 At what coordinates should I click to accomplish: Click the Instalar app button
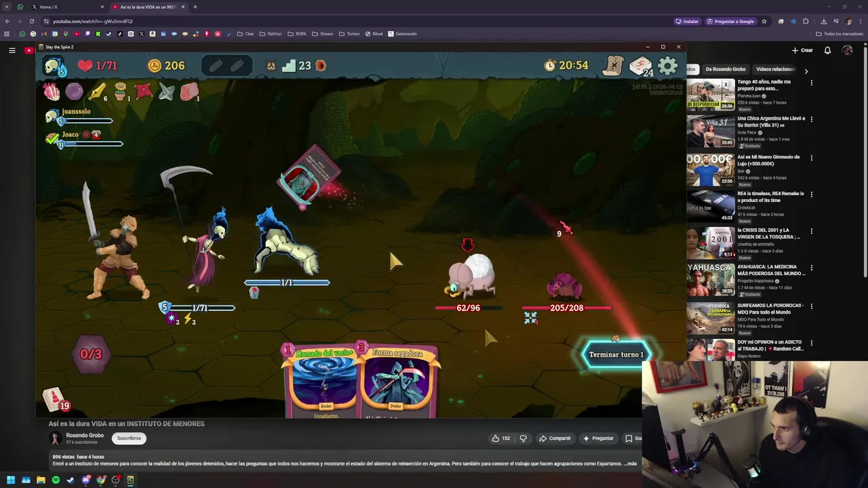coord(688,21)
